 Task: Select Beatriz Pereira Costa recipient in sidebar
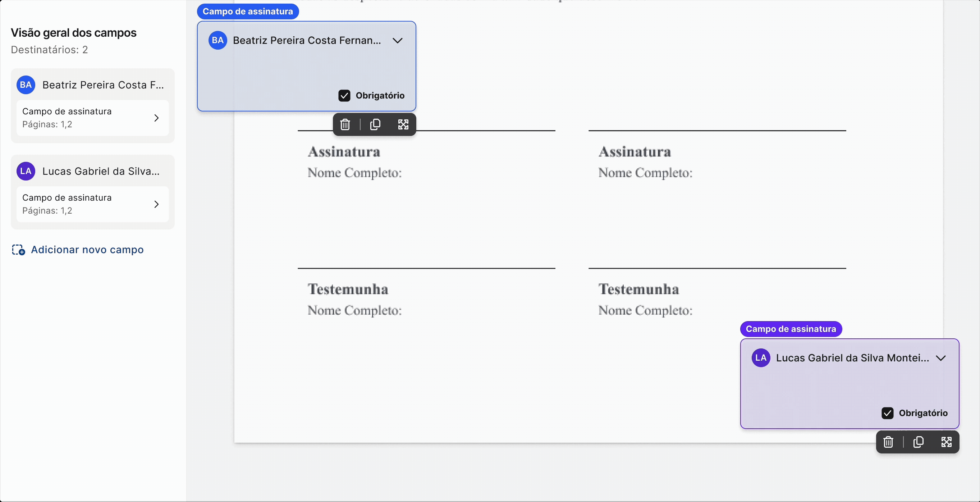tap(103, 85)
